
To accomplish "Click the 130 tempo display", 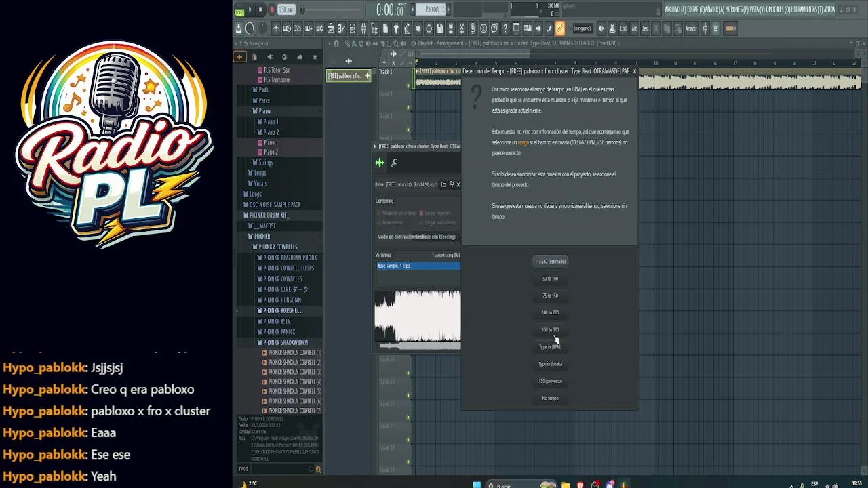I will (x=286, y=9).
